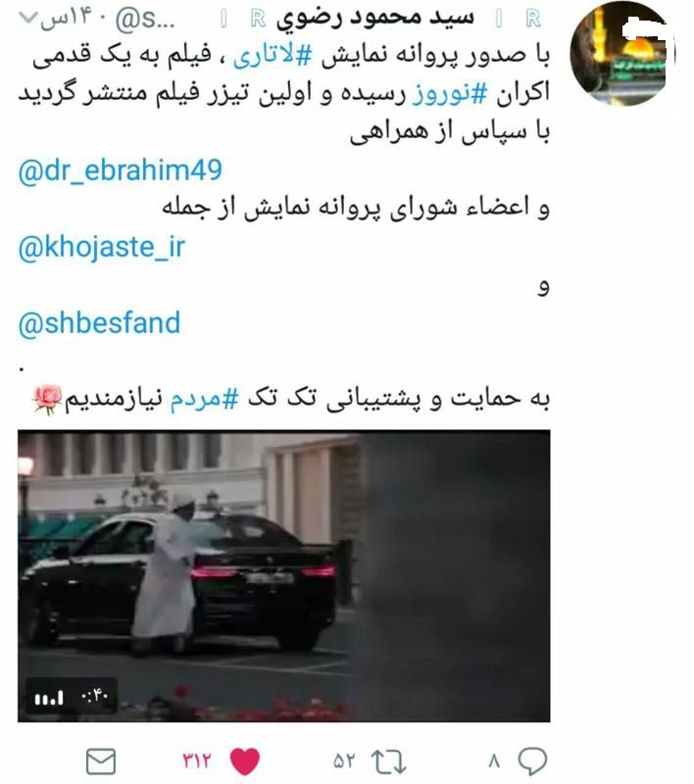The image size is (694, 784).
Task: Open the #نوروز hashtag
Action: click(x=449, y=93)
